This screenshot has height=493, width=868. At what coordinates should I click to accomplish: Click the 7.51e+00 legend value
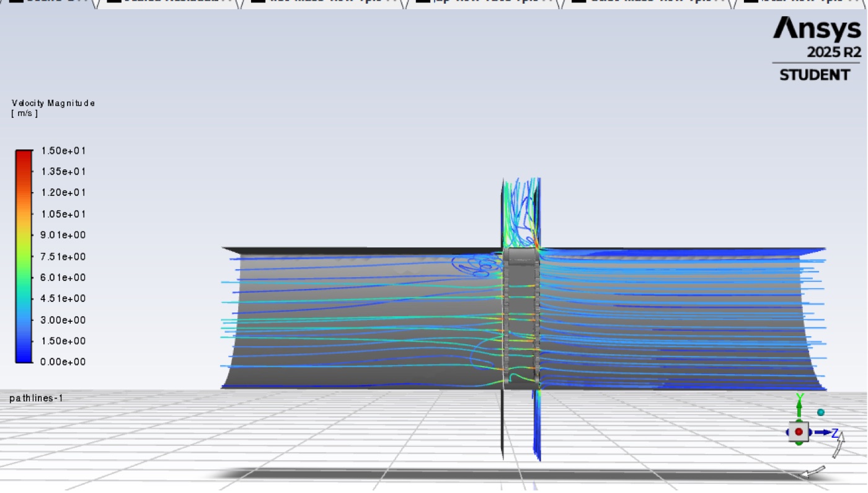coord(63,257)
